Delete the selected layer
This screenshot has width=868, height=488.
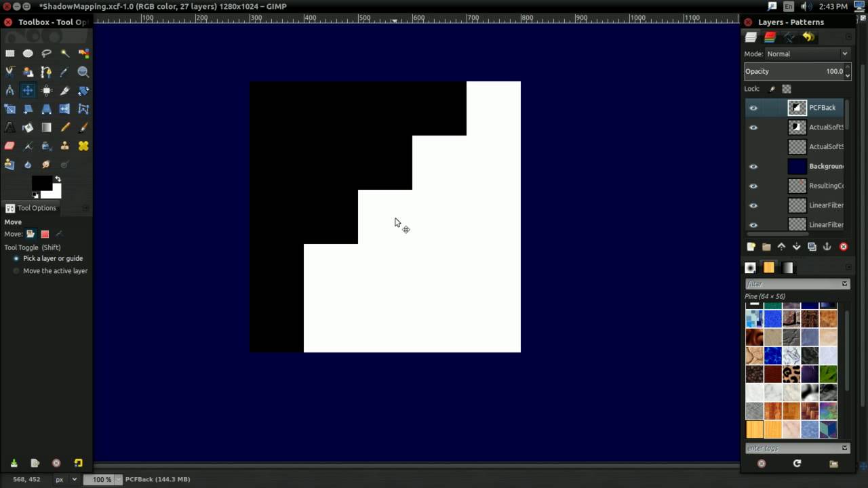[x=844, y=247]
